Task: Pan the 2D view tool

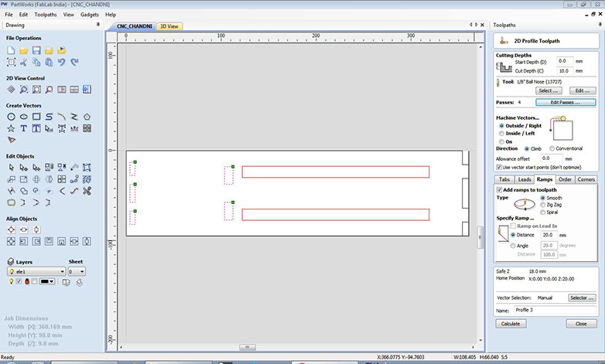Action: 11,90
